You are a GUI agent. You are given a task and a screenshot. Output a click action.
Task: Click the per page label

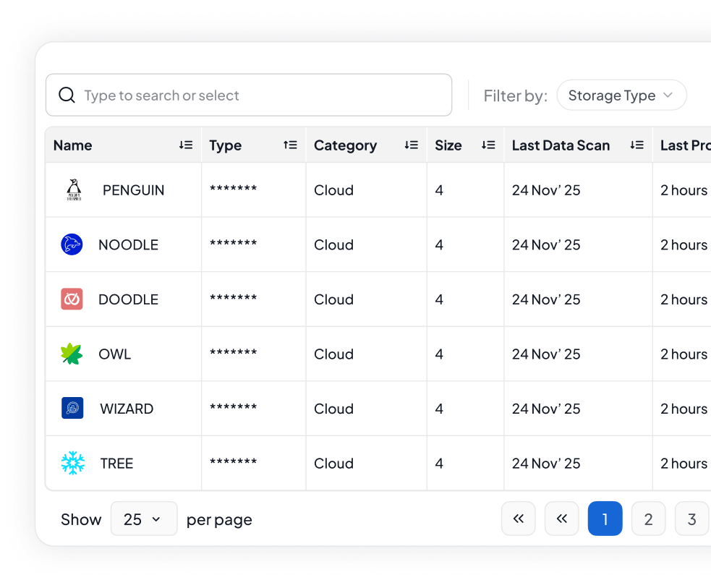coord(219,519)
